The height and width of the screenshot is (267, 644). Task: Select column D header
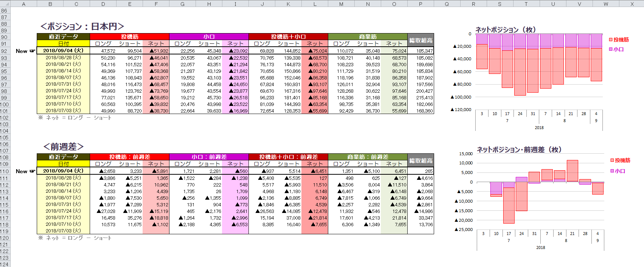point(103,4)
